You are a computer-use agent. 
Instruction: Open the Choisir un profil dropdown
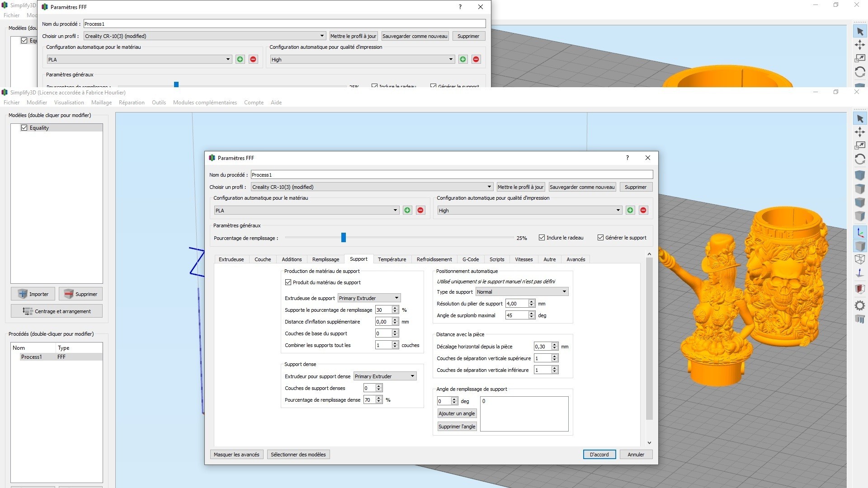[x=372, y=187]
